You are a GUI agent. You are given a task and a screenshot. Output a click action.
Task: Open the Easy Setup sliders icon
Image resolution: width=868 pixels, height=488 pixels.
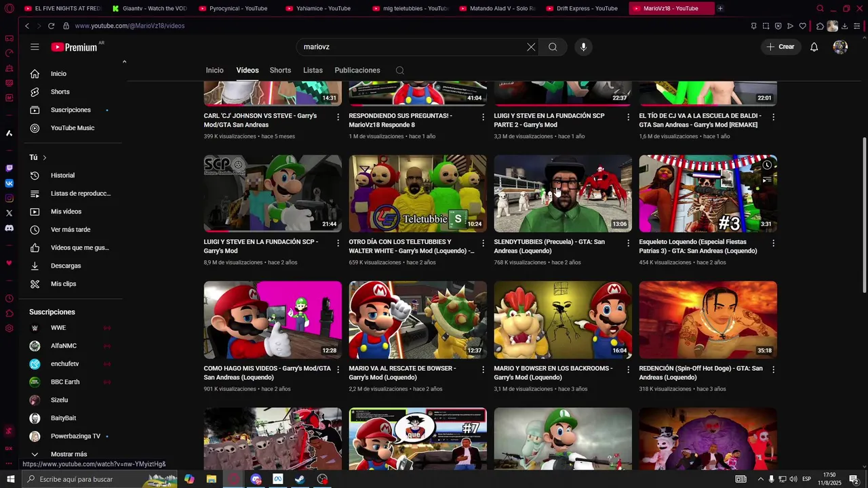(x=857, y=26)
